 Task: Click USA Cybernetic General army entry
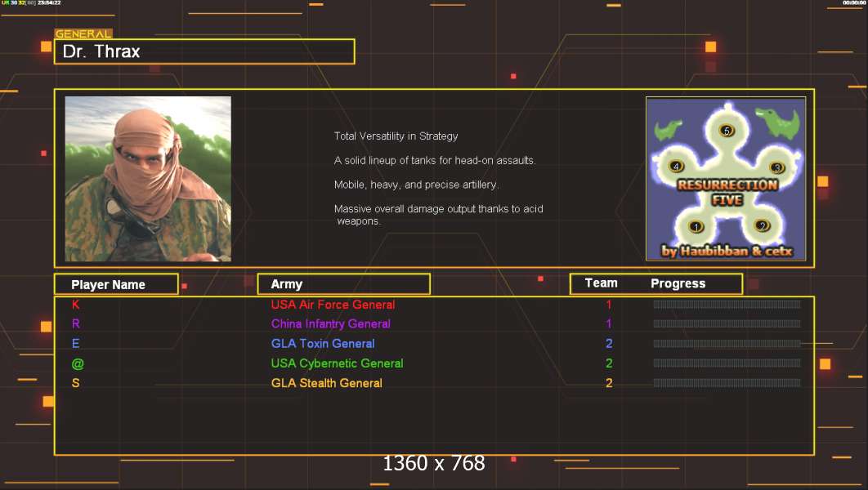click(337, 363)
